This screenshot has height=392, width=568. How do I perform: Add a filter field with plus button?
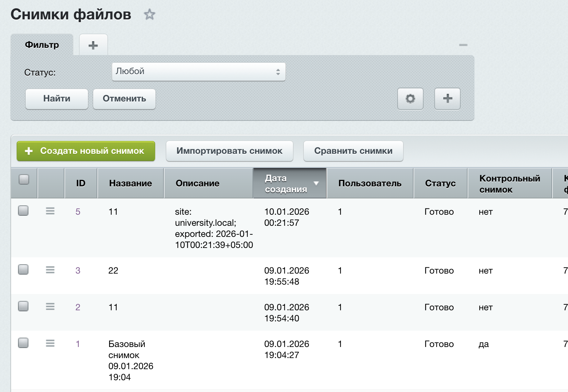447,99
